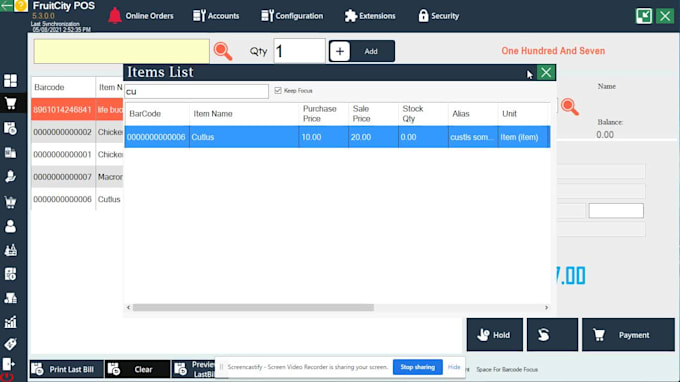Click the barcode search magnifier icon
This screenshot has width=680, height=382.
(223, 51)
